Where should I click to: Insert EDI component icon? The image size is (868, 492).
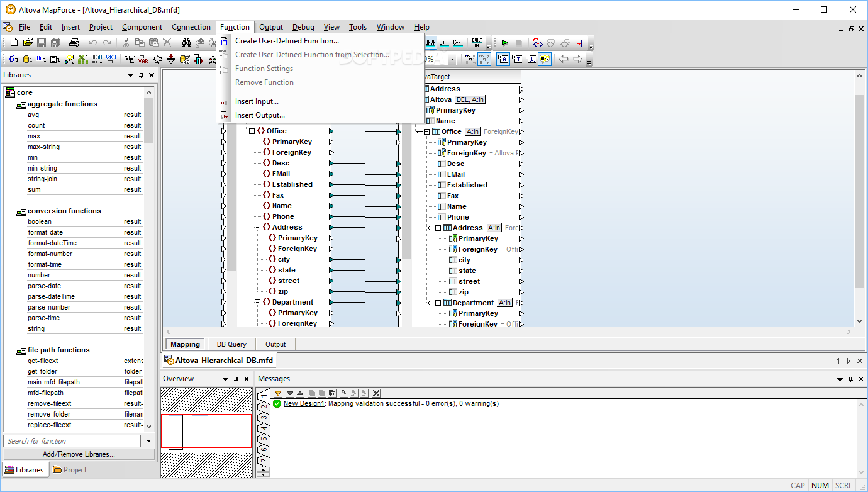coord(41,59)
